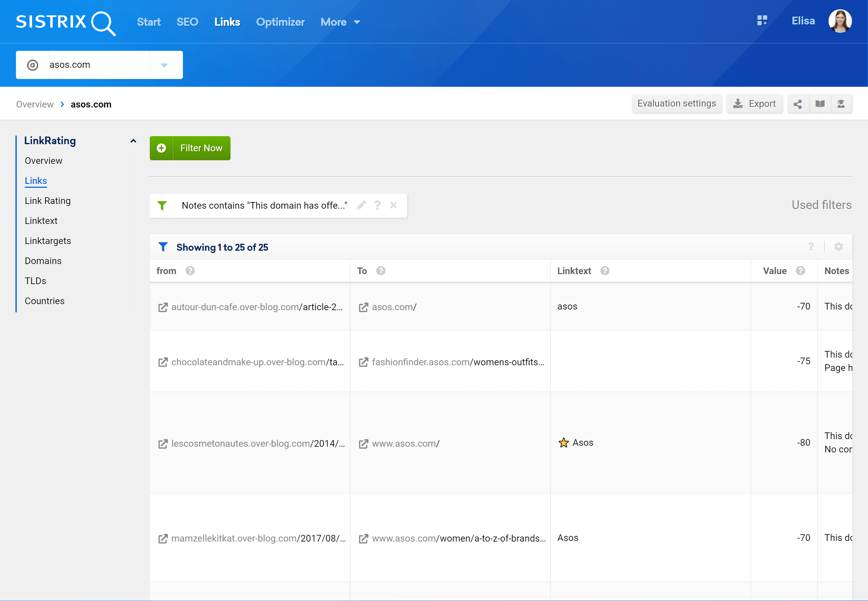Click the SISTRIX logo
868x601 pixels.
(65, 23)
